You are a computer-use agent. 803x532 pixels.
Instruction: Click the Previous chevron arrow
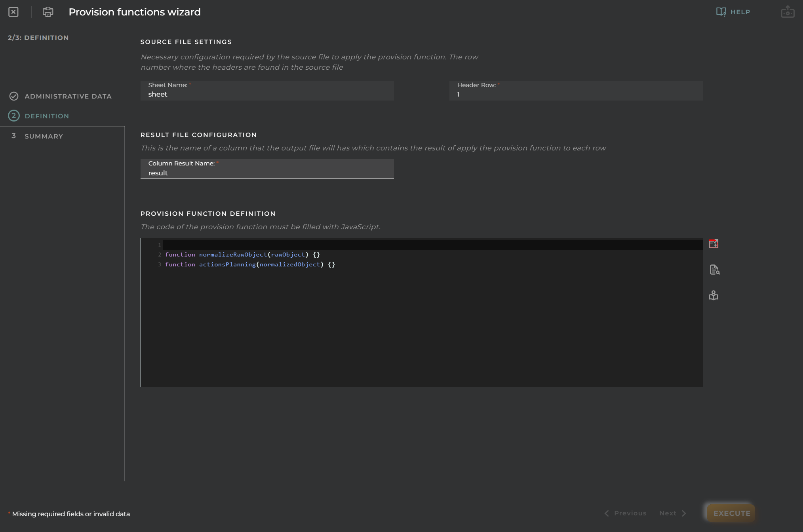coord(607,513)
